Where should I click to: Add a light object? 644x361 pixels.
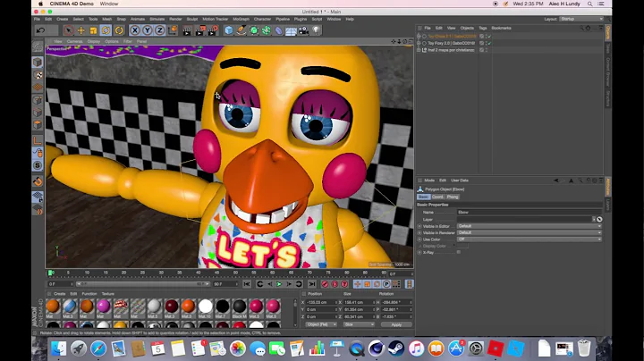(x=316, y=30)
